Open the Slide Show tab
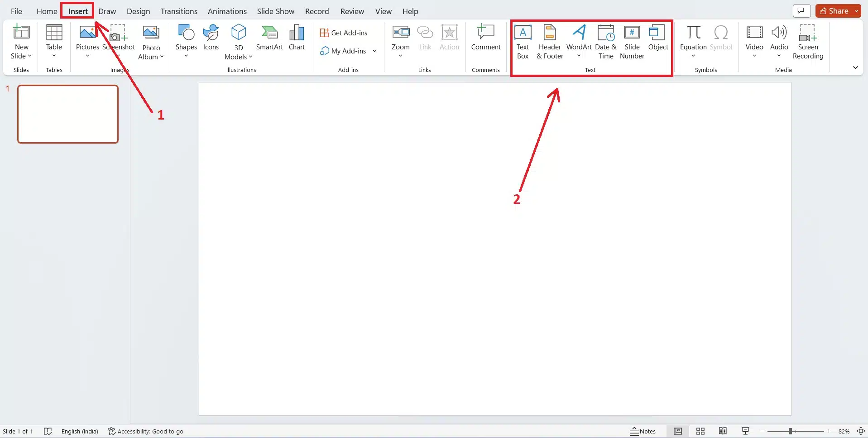This screenshot has height=438, width=868. point(275,11)
